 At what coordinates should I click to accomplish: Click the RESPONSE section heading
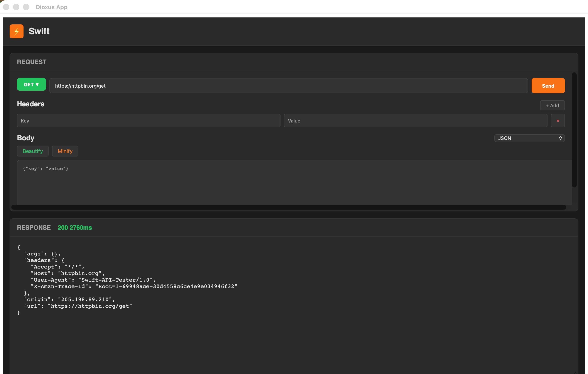coord(34,228)
